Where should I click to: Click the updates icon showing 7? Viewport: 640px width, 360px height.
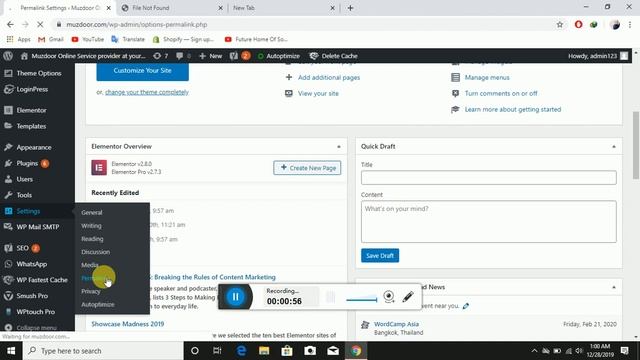160,56
